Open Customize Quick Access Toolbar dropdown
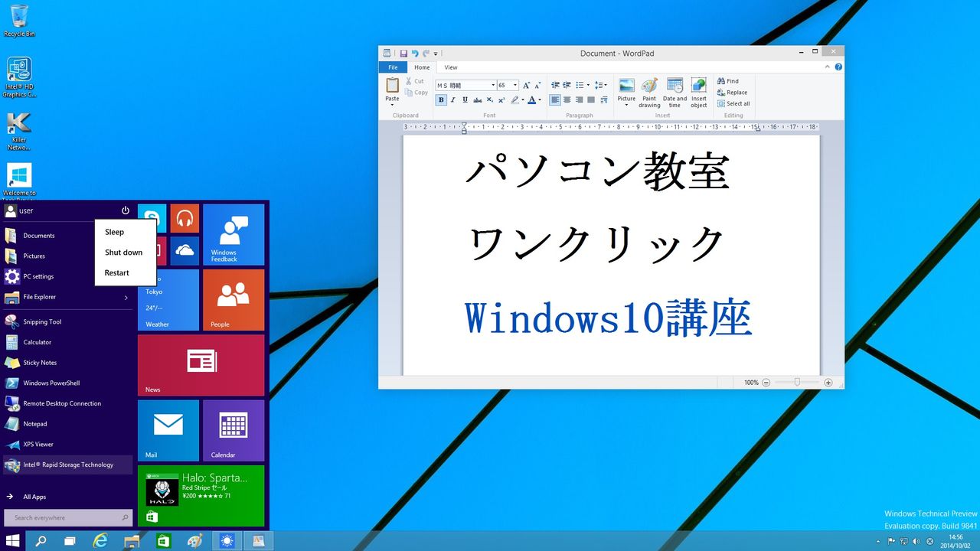This screenshot has height=551, width=980. coord(436,54)
